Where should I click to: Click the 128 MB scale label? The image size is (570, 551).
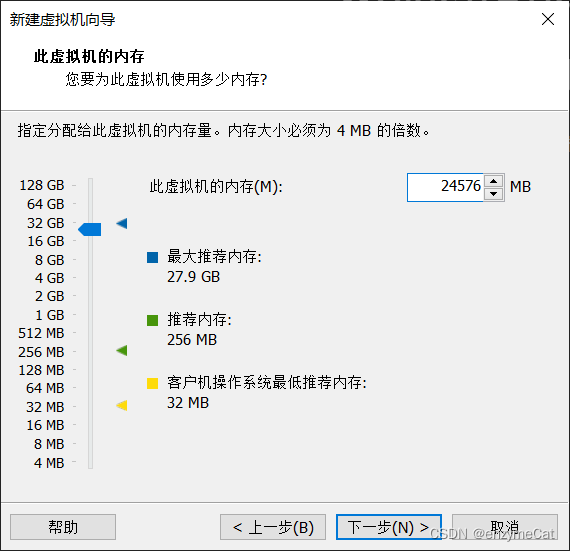point(41,370)
